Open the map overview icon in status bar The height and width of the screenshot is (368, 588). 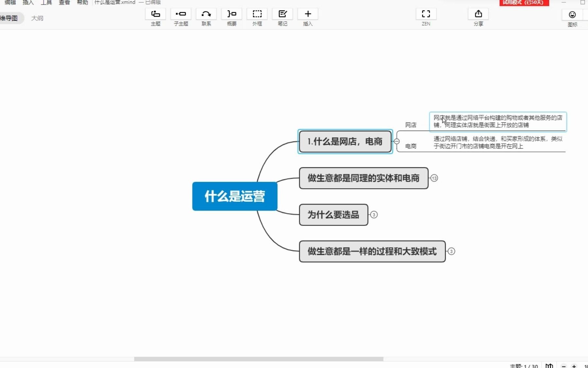(549, 366)
